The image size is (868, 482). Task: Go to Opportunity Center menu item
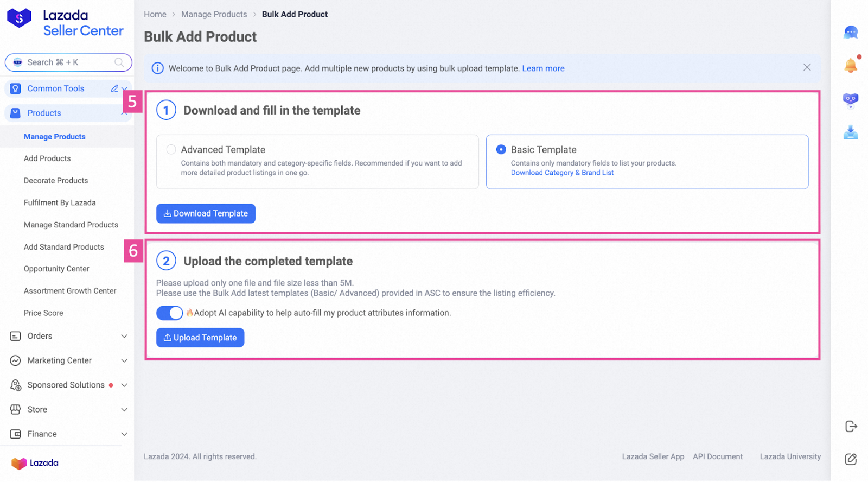point(56,269)
